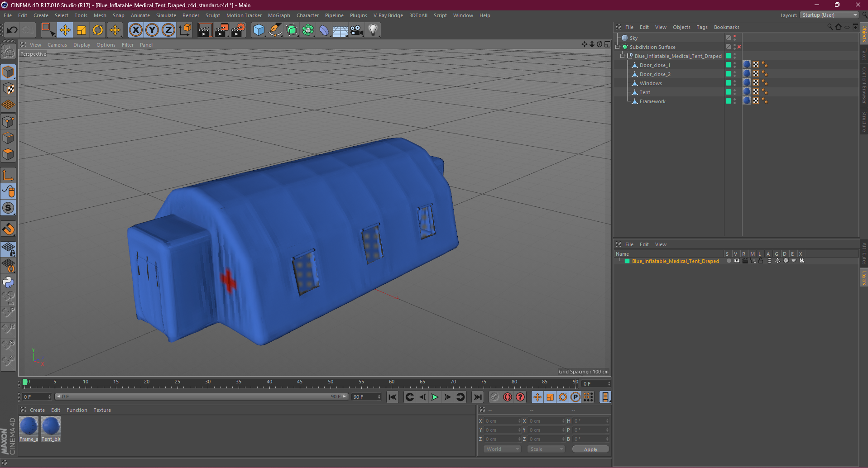Activate the Scale tool
Screen dimensions: 868x468
pyautogui.click(x=82, y=30)
